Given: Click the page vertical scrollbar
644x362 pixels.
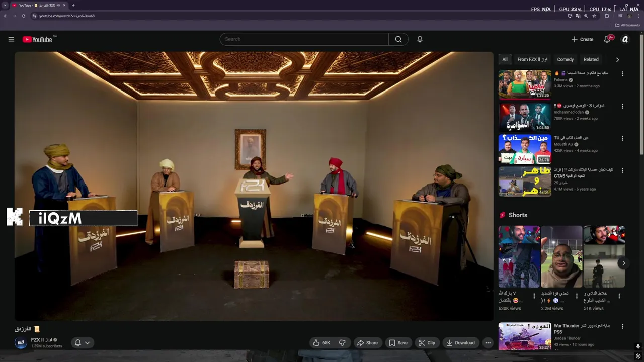Looking at the screenshot, I should tap(641, 96).
